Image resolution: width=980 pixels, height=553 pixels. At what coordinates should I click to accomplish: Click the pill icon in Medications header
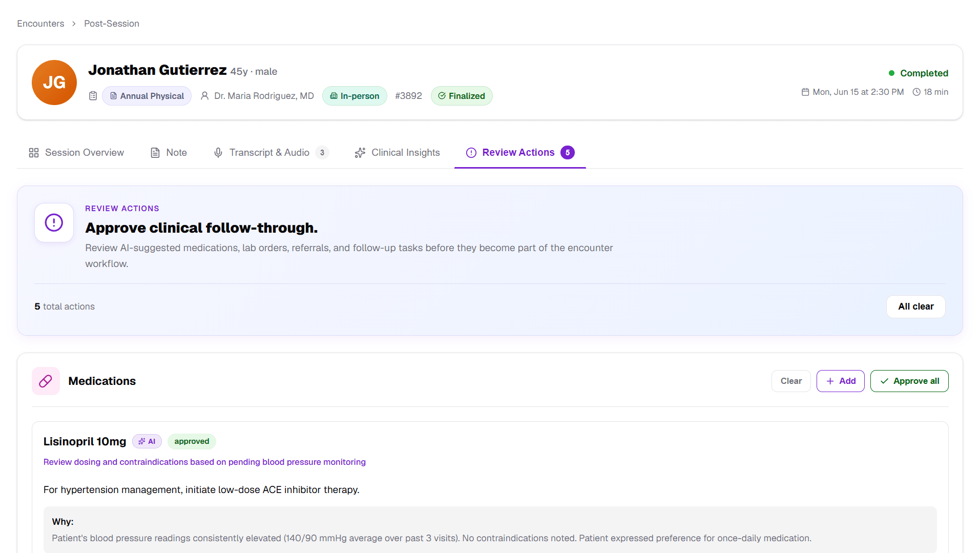46,381
